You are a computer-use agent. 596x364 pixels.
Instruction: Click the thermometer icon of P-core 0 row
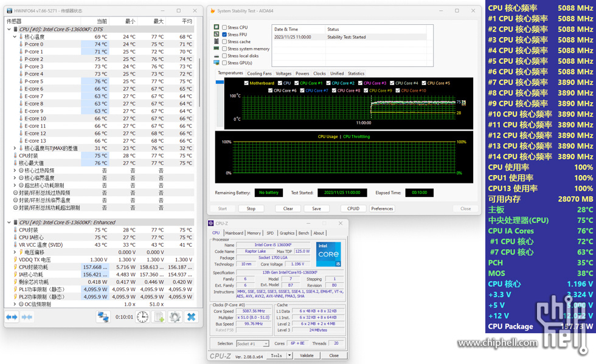pyautogui.click(x=21, y=44)
